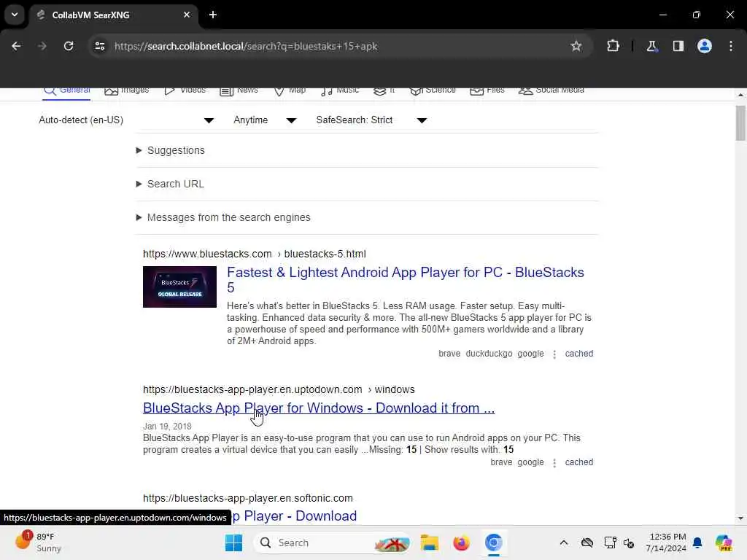
Task: Open the clock showing 12:36 PM
Action: tap(665, 542)
